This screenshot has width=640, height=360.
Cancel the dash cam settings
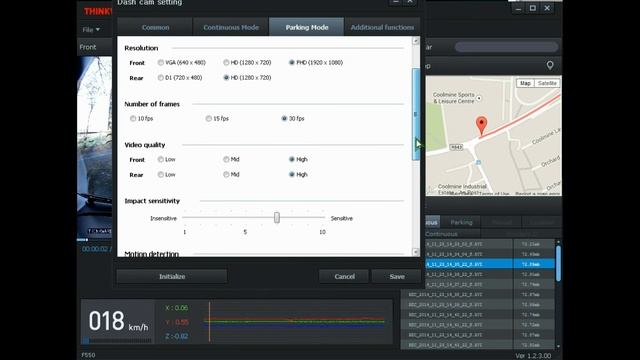[344, 276]
